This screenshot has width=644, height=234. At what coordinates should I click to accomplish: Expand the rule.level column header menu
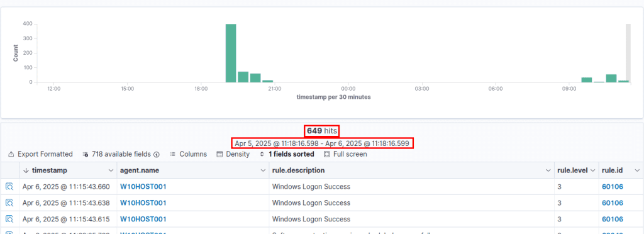click(x=592, y=170)
